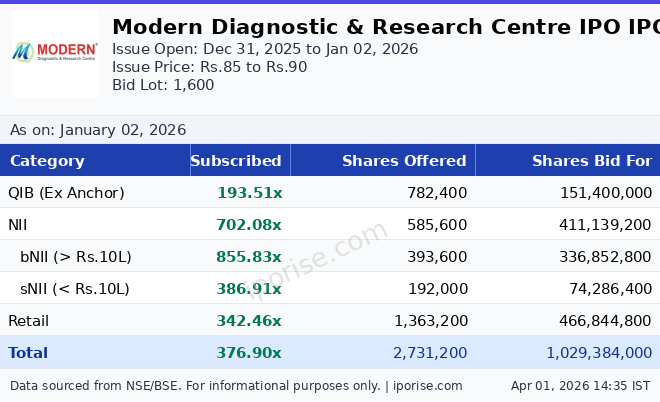This screenshot has width=660, height=402.
Task: Select the QIB (Ex Anchor) row label
Action: pos(66,193)
